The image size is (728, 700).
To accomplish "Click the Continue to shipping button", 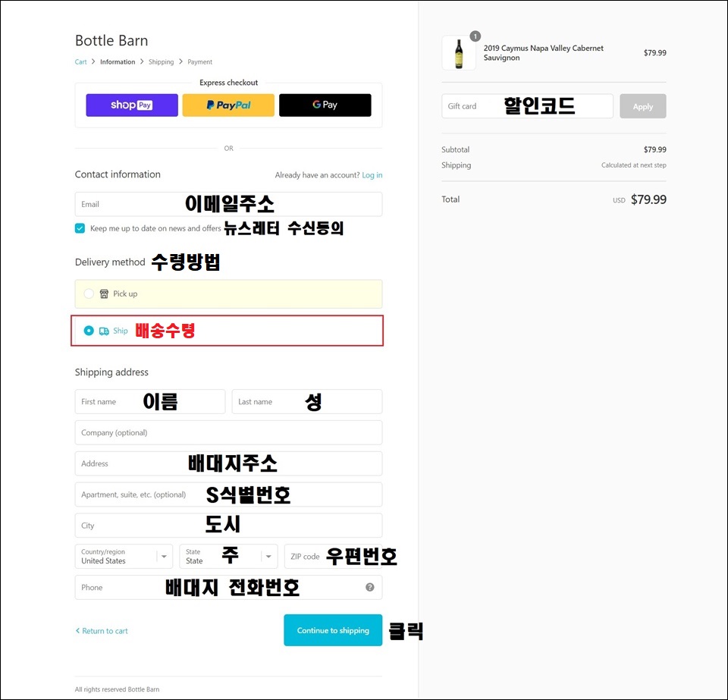I will (x=333, y=630).
